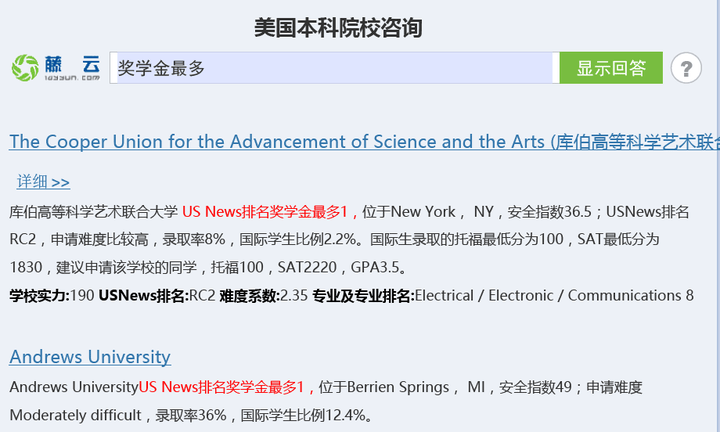
Task: Click the bold 专业及专业排名 label
Action: point(362,296)
